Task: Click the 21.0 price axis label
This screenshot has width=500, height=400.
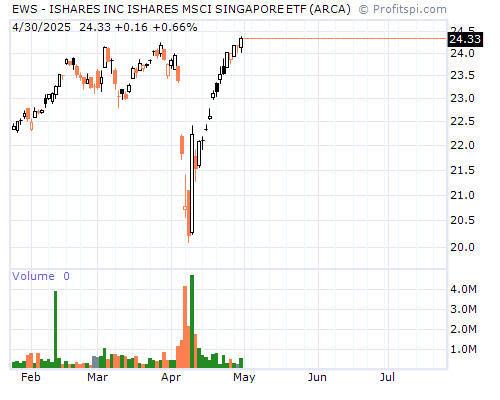Action: pyautogui.click(x=462, y=195)
